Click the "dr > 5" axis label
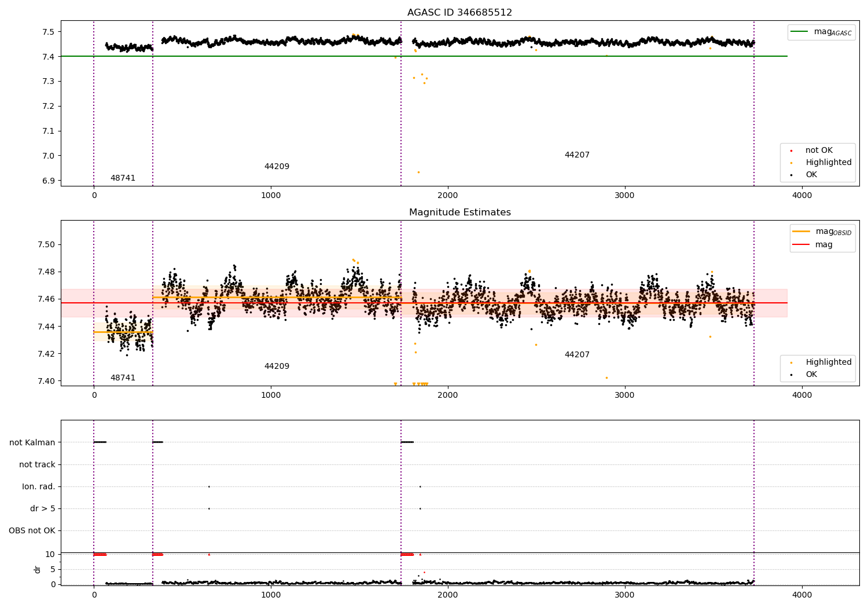This screenshot has height=608, width=868. pyautogui.click(x=43, y=509)
